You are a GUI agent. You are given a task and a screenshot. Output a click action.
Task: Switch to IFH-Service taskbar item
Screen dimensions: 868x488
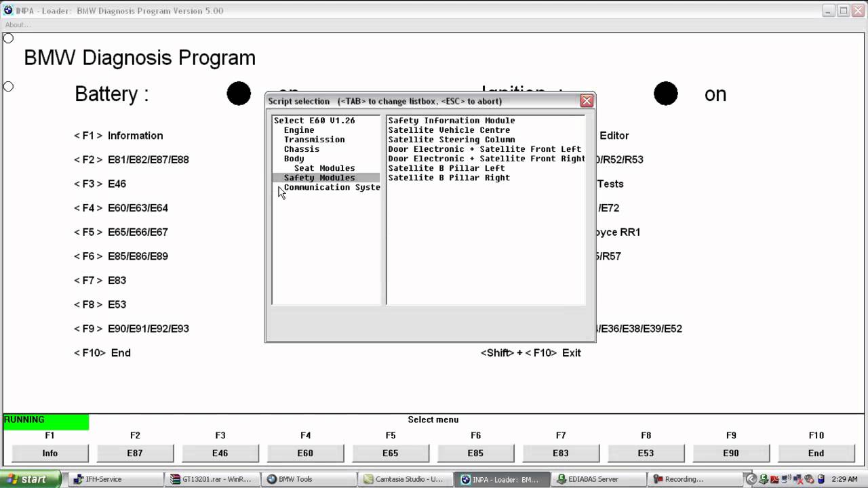coord(116,479)
